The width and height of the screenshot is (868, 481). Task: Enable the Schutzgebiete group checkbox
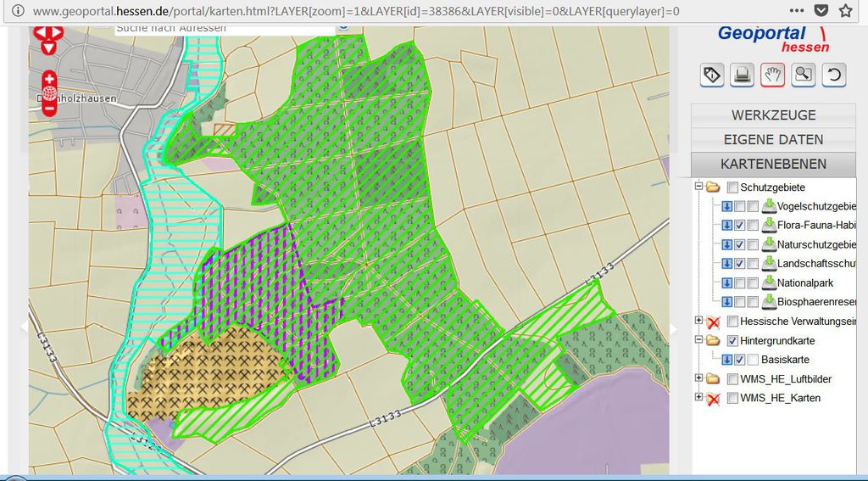[x=733, y=187]
